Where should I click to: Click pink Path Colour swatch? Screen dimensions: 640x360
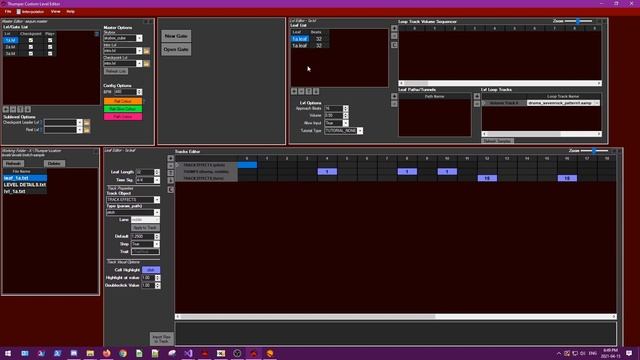tap(123, 117)
